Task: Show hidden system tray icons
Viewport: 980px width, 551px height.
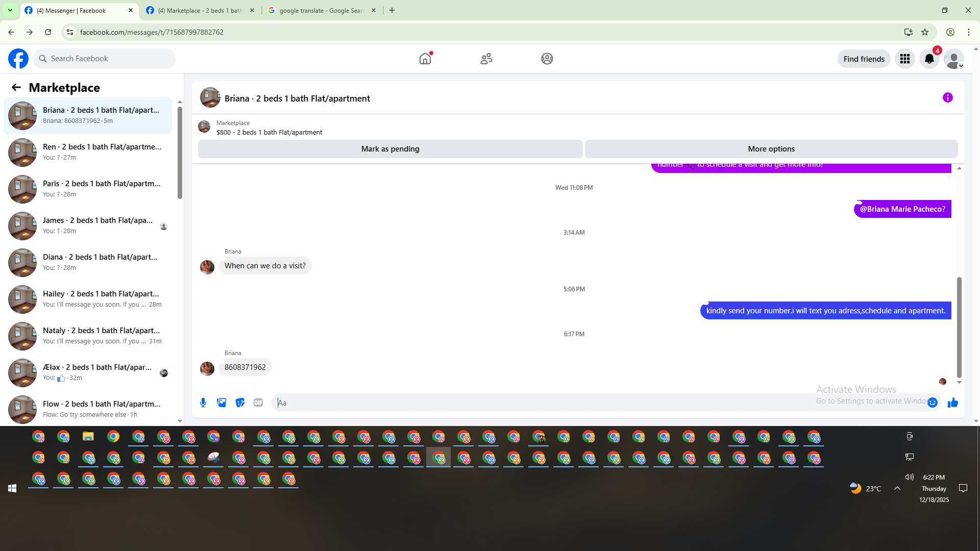Action: [x=897, y=489]
